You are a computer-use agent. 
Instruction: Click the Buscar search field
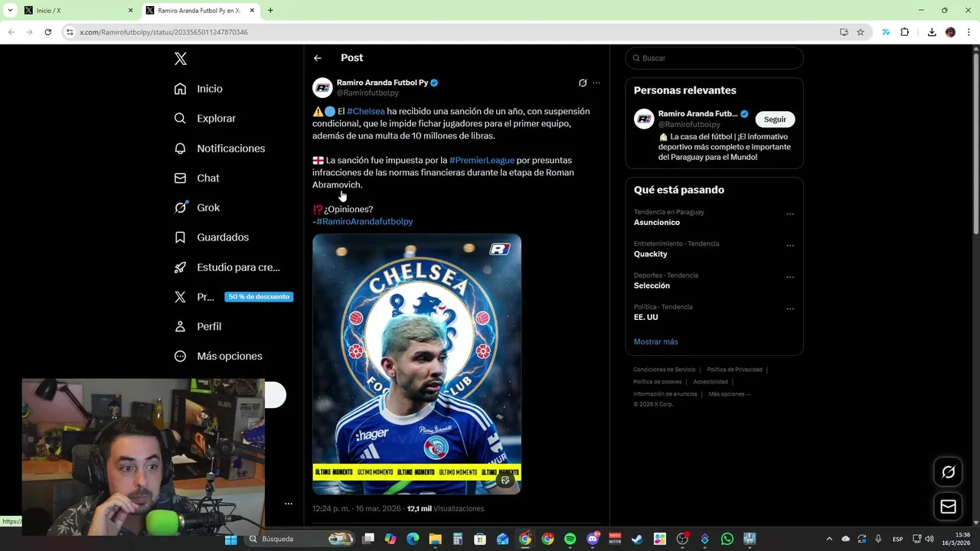714,58
